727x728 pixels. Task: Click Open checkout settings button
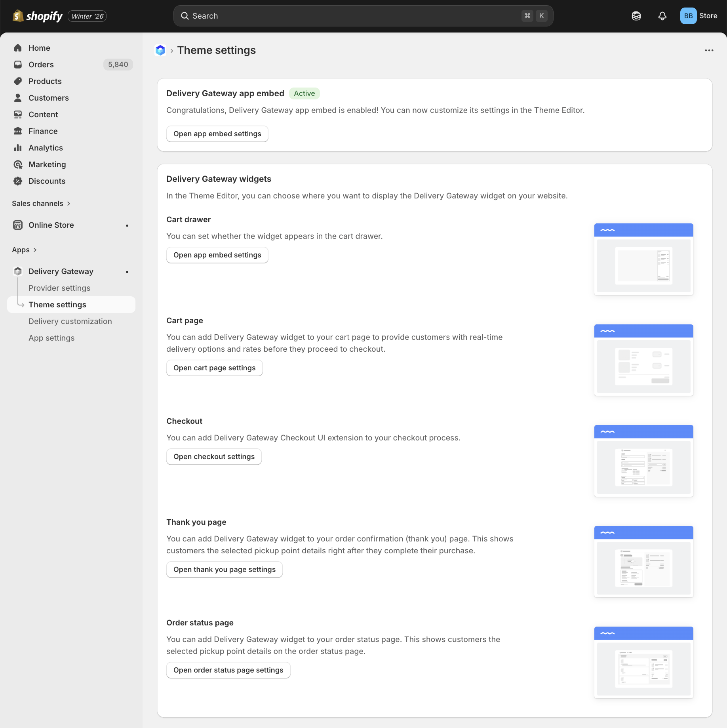tap(214, 457)
